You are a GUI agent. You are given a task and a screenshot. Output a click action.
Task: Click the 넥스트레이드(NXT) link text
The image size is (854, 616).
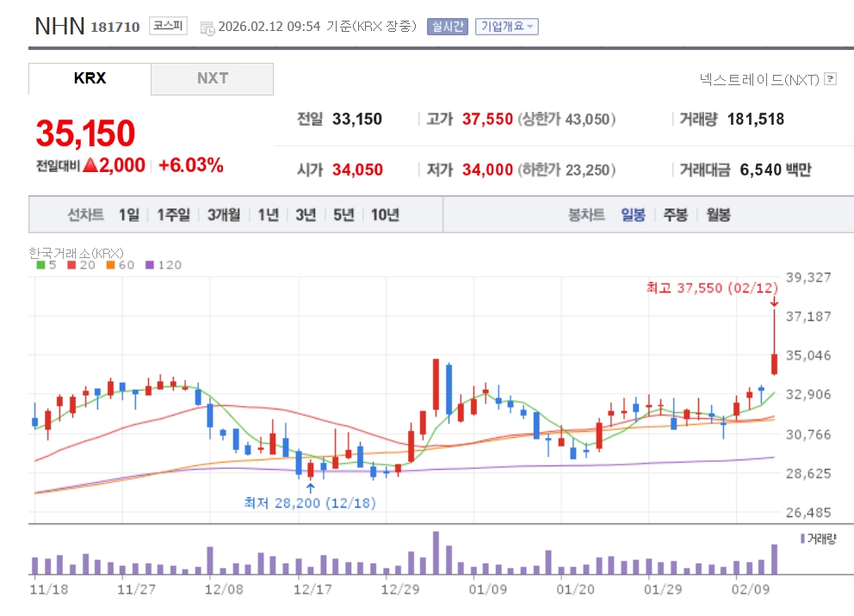click(x=759, y=79)
